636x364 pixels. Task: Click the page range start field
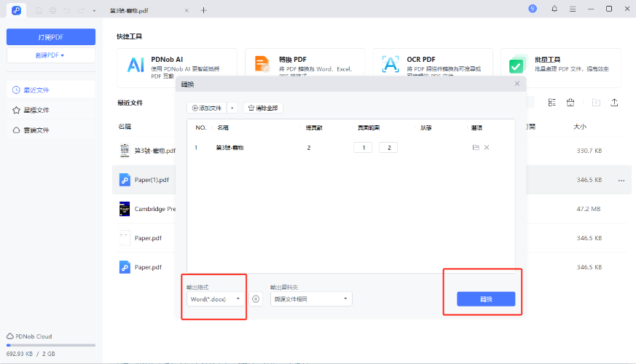pyautogui.click(x=362, y=148)
